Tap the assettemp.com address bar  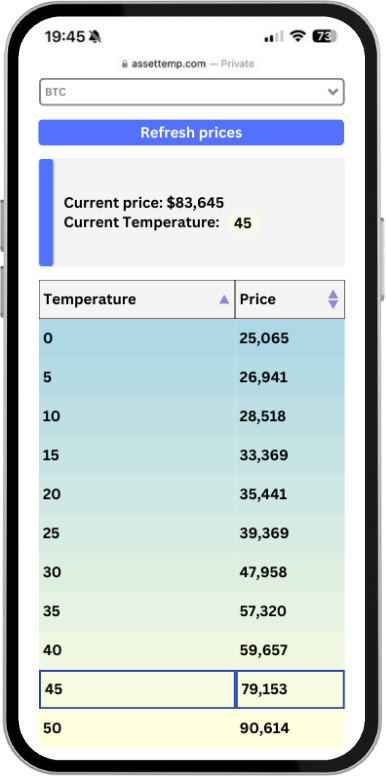point(188,64)
